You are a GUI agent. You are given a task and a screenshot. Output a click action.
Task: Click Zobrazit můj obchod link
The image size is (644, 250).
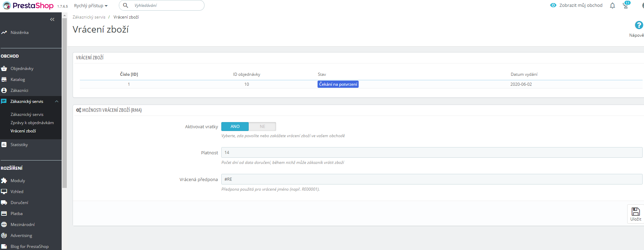[581, 5]
